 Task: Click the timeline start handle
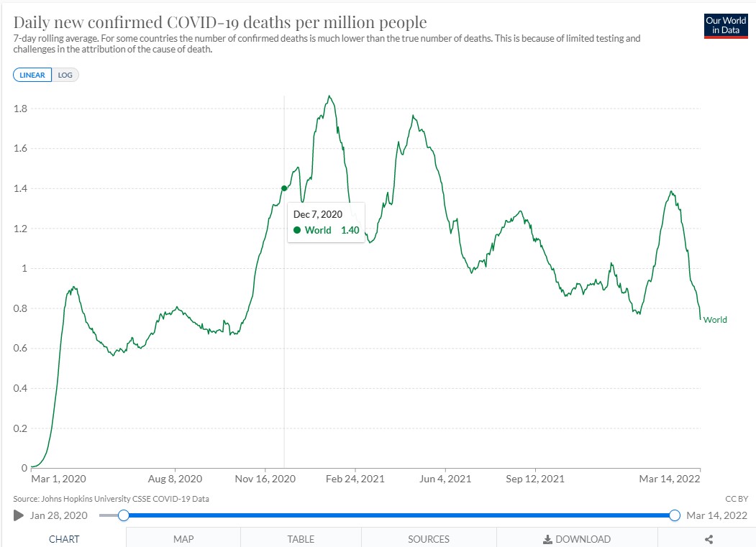click(124, 515)
